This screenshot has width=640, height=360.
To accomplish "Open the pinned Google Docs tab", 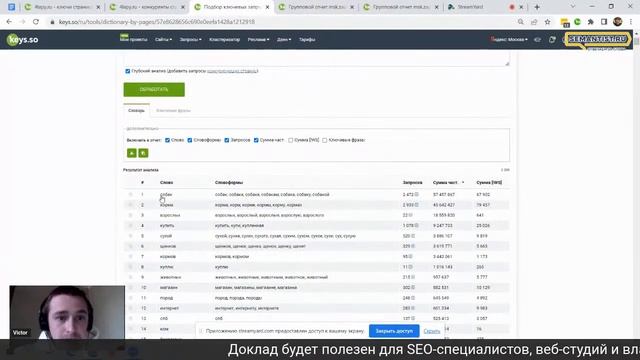I will [11, 7].
